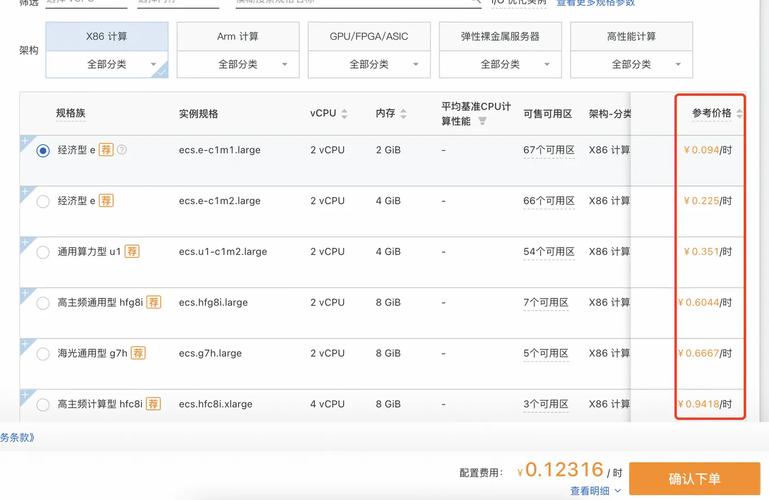This screenshot has width=769, height=500.
Task: Select the ecs.e-c1m2.large radio button
Action: tap(43, 201)
